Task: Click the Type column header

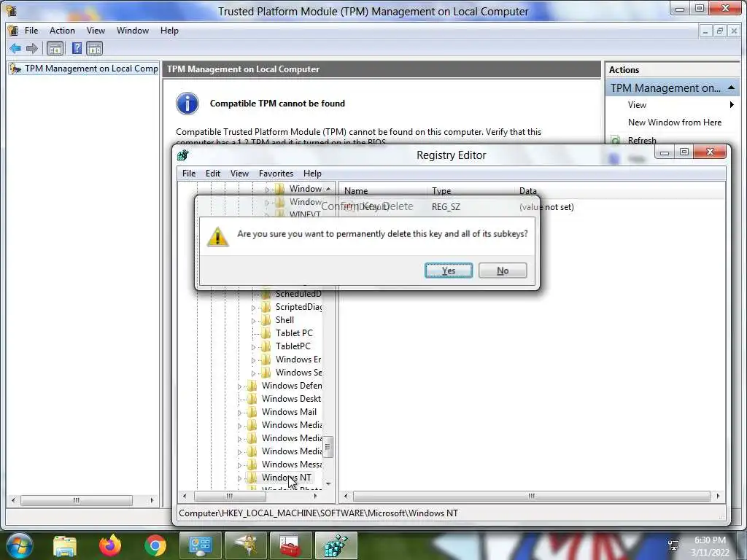Action: pyautogui.click(x=441, y=190)
